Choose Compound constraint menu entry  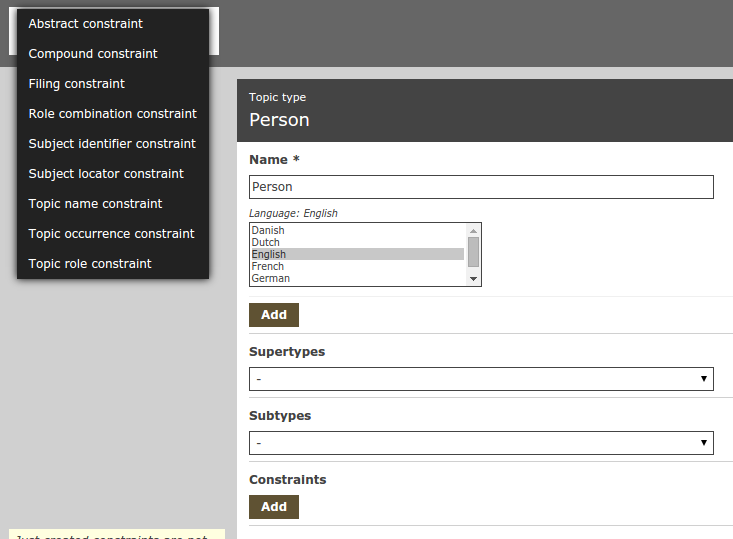[93, 54]
